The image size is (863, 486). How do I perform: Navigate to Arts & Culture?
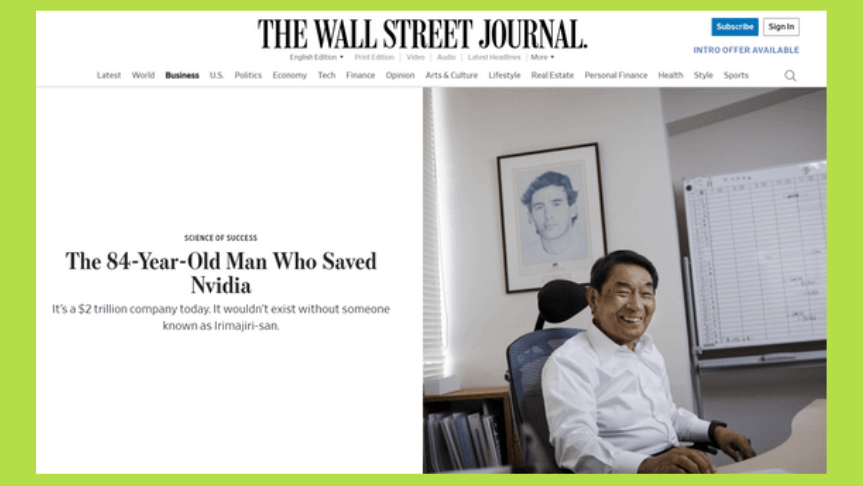click(451, 75)
